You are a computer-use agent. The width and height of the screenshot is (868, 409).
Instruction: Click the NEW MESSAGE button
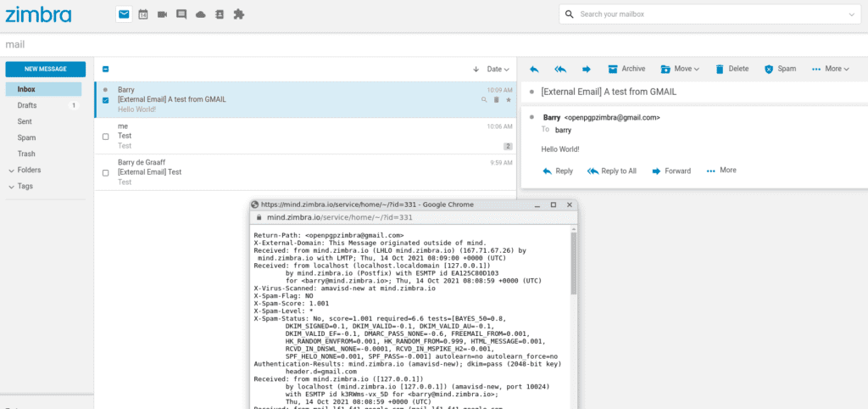coord(46,70)
